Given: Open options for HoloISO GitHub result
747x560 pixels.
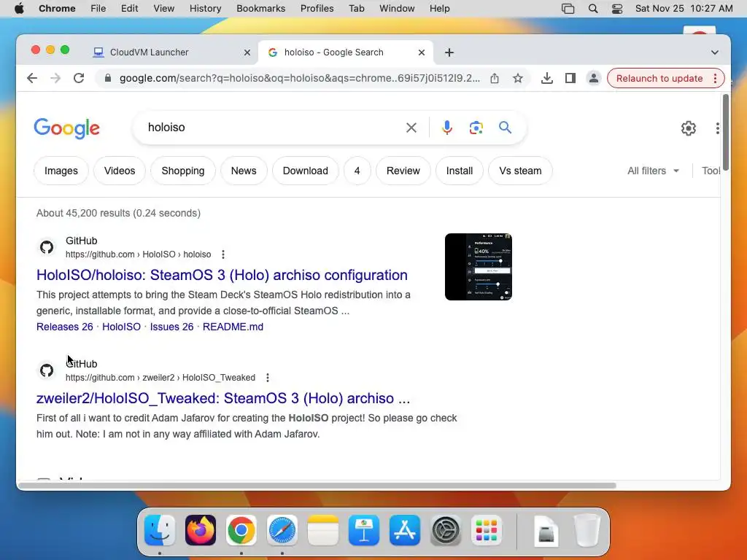Looking at the screenshot, I should (223, 254).
